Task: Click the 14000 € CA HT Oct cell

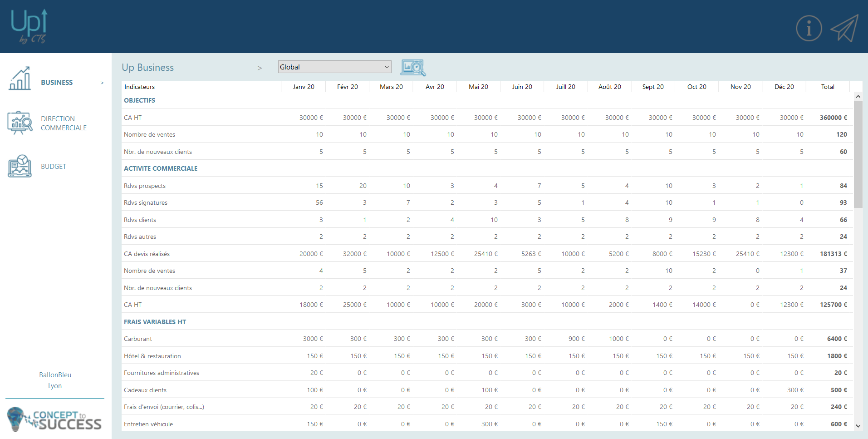Action: 704,305
